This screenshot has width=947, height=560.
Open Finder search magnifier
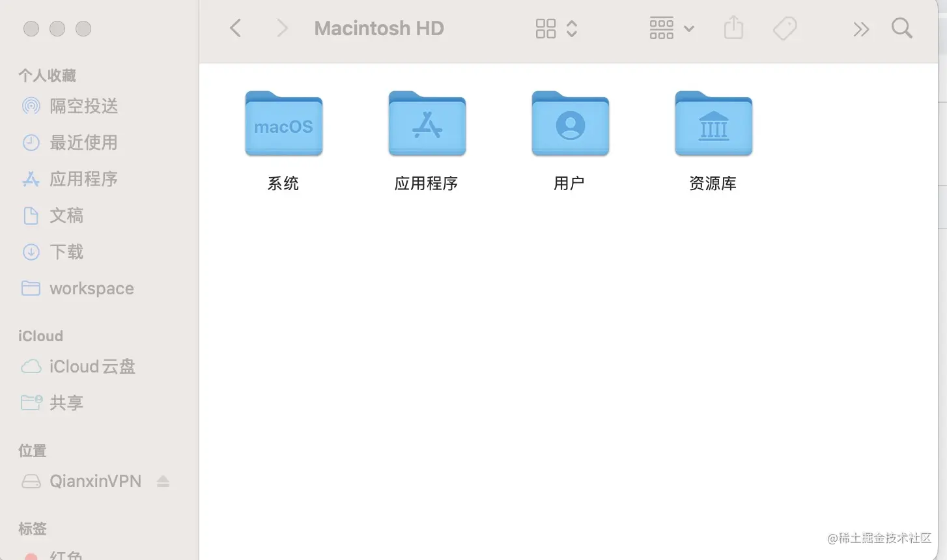click(901, 28)
